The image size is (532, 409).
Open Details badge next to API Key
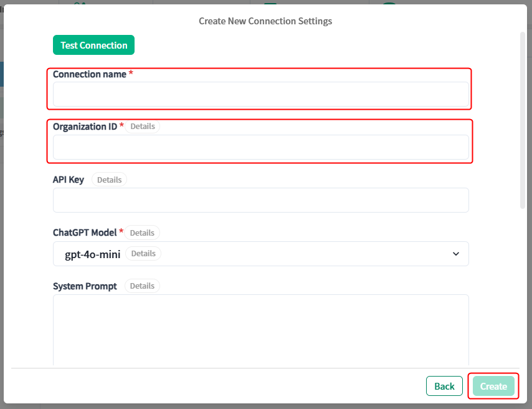click(109, 180)
